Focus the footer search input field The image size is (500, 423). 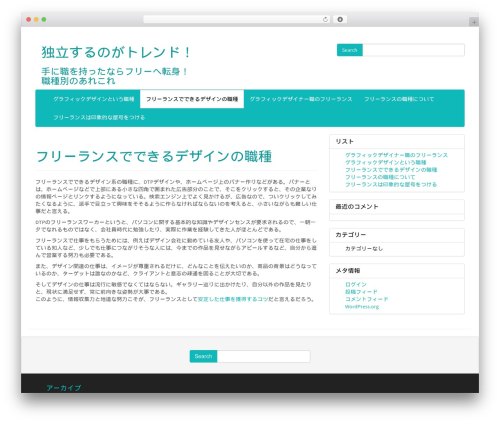263,356
